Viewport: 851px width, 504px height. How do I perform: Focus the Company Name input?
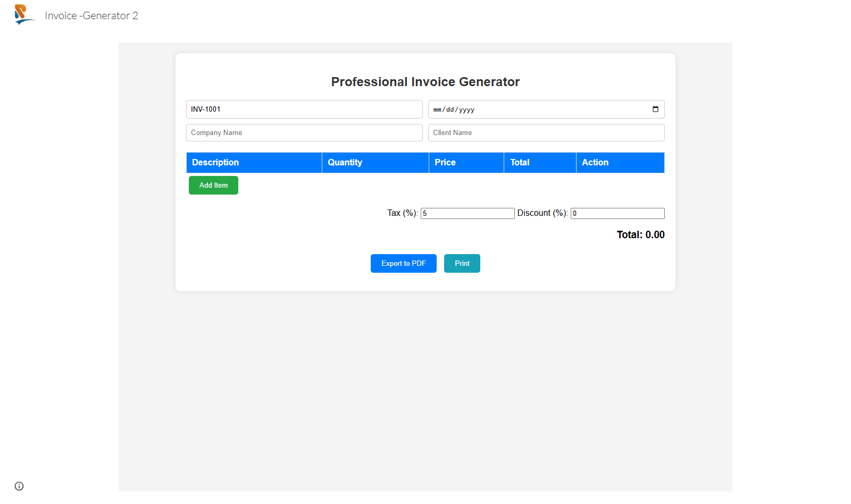click(x=304, y=132)
